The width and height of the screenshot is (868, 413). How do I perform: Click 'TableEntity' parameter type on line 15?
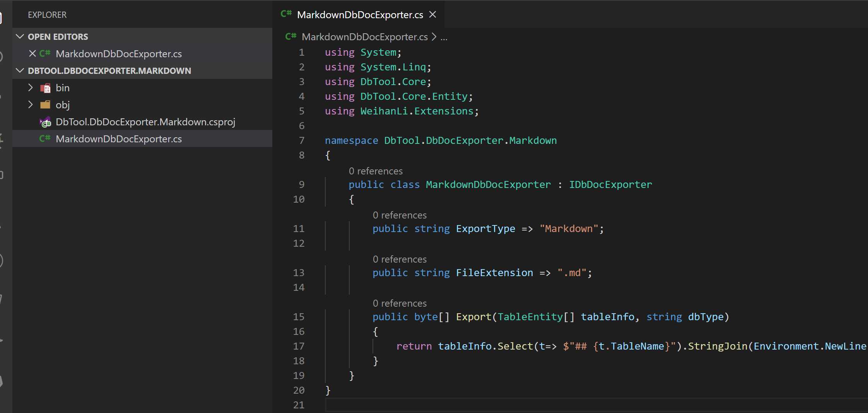pos(530,317)
